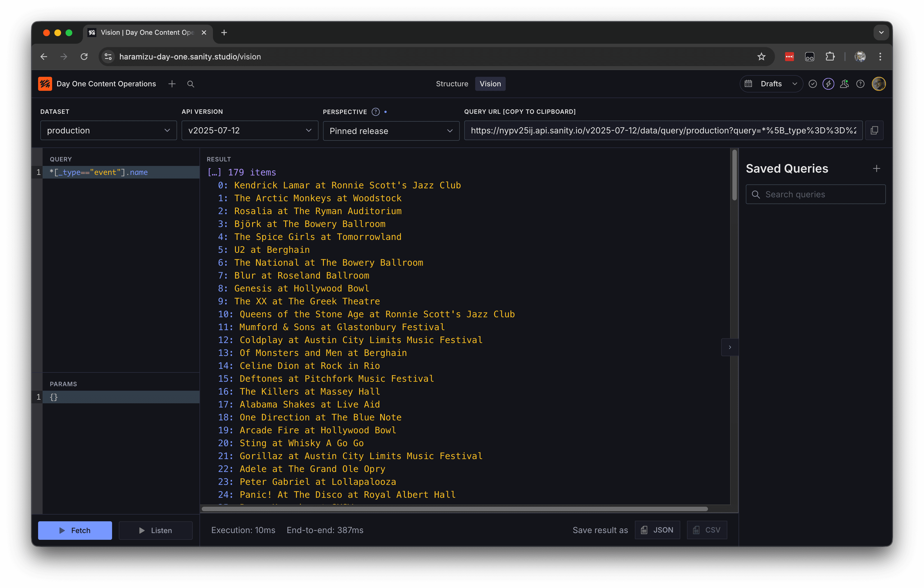
Task: Switch to the Structure tab
Action: point(452,84)
